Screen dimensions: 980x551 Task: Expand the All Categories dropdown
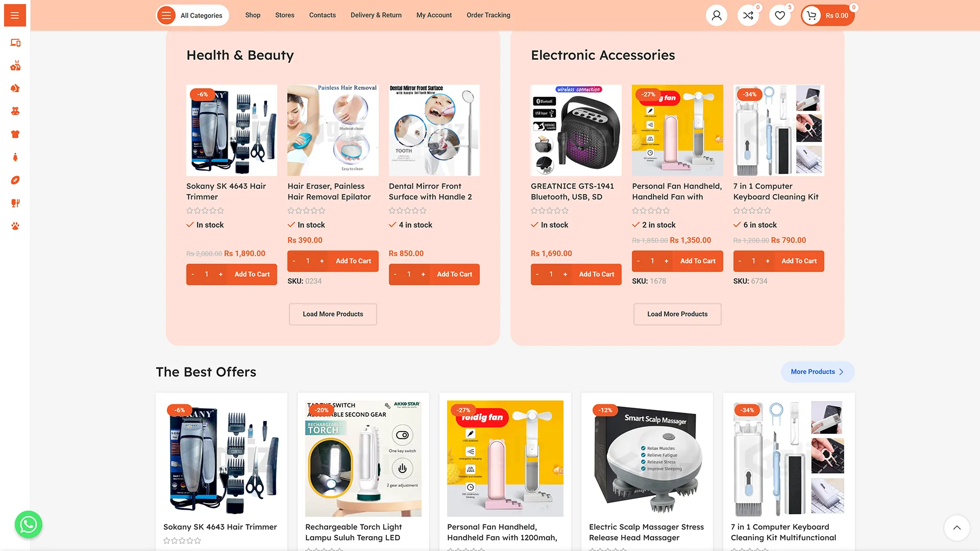tap(192, 15)
